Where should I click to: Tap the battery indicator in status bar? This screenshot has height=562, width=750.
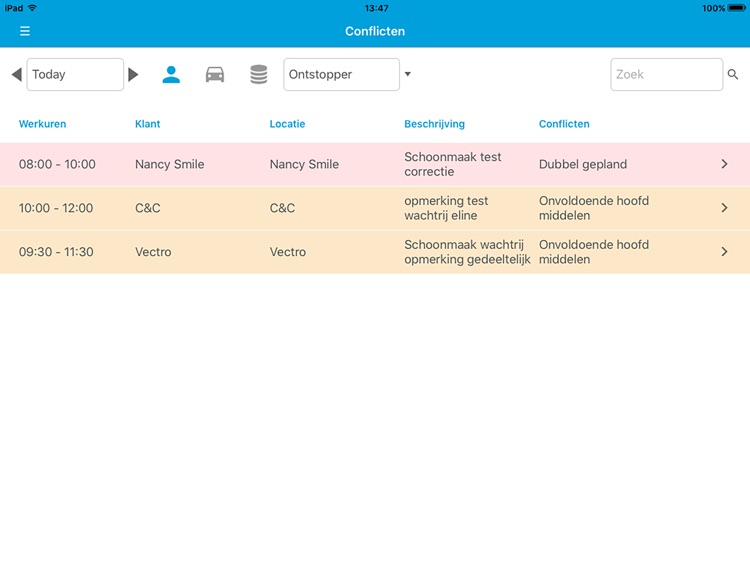click(x=737, y=8)
